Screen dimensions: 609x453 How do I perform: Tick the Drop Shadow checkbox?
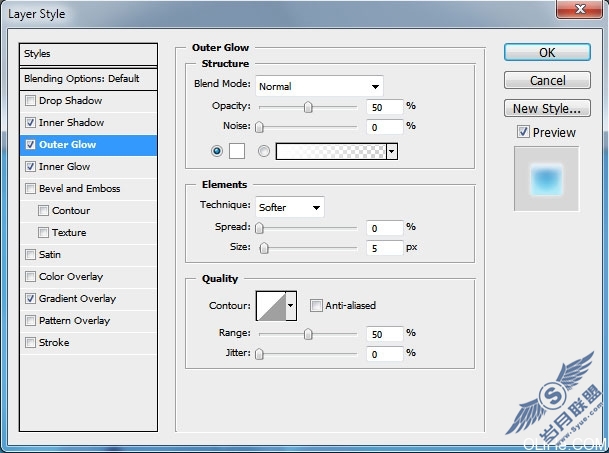pyautogui.click(x=30, y=101)
